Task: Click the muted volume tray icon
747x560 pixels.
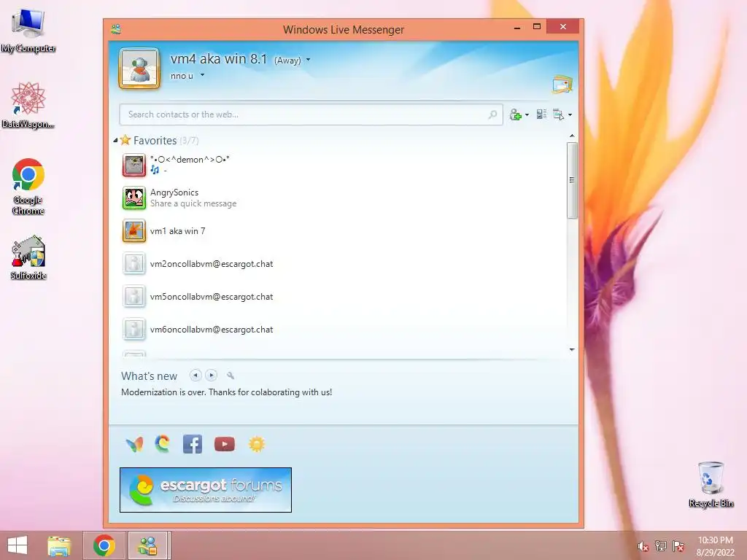Action: point(643,546)
